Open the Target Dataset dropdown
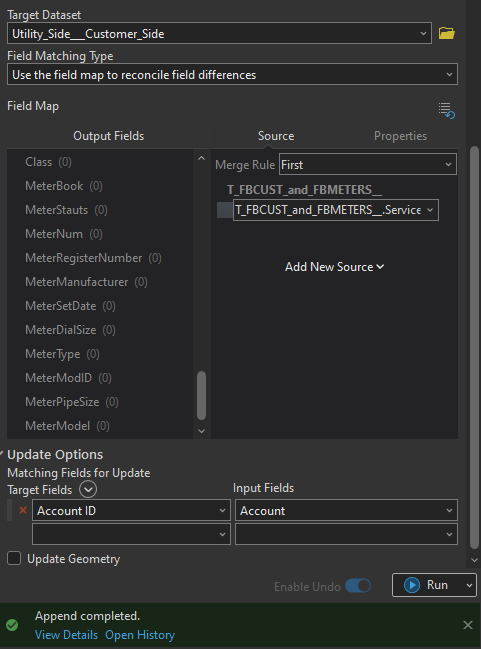This screenshot has height=649, width=481. click(219, 34)
